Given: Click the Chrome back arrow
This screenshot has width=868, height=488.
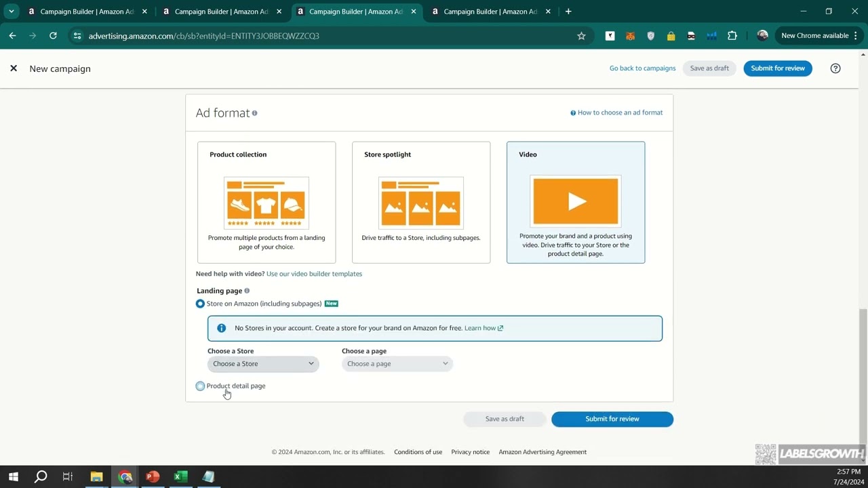Looking at the screenshot, I should click(x=12, y=36).
